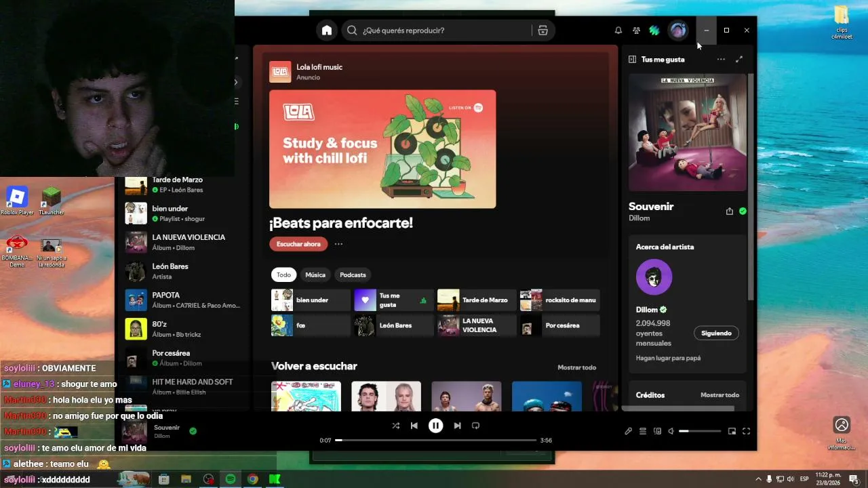Open File Explorer from the taskbar
This screenshot has width=868, height=488.
click(186, 479)
